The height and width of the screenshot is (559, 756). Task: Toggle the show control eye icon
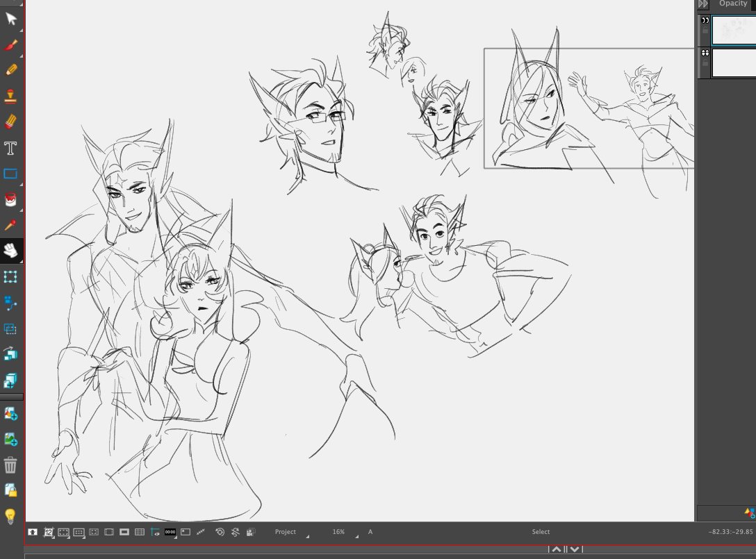point(155,532)
